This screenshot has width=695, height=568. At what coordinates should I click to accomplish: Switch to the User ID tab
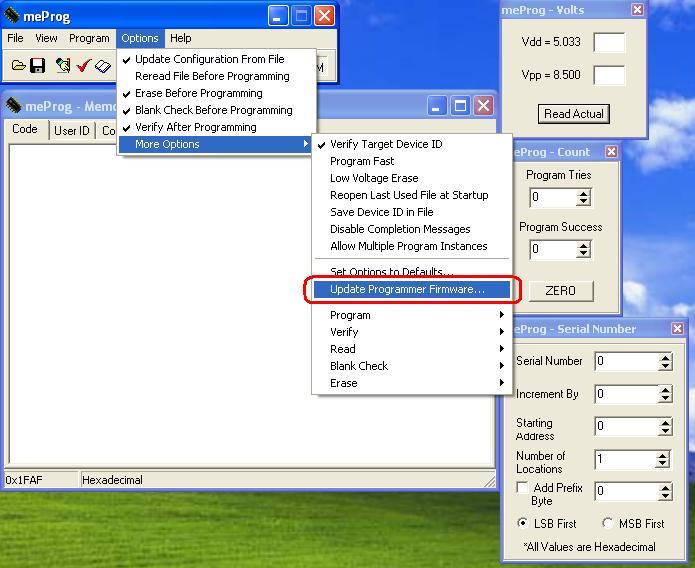coord(71,131)
